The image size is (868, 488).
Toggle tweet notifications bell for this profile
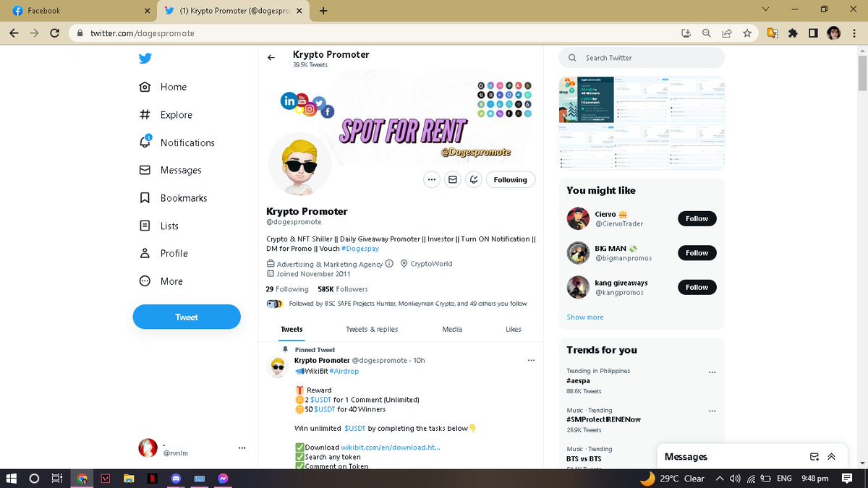click(474, 179)
